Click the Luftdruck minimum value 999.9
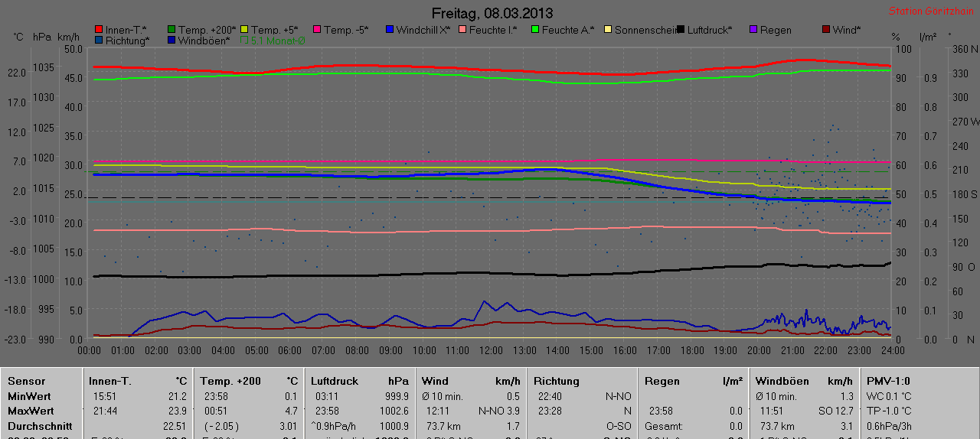980x439 pixels. 396,396
